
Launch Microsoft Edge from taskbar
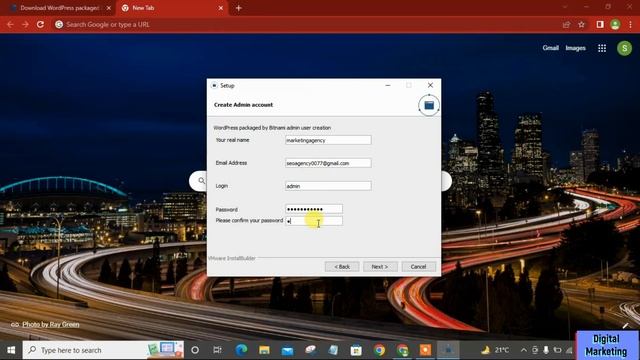tap(241, 350)
